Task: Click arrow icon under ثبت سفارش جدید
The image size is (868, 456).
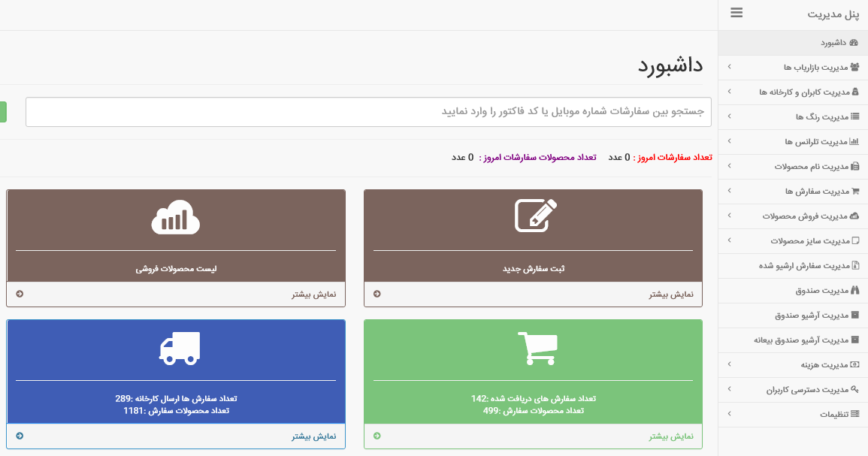Action: pos(377,294)
